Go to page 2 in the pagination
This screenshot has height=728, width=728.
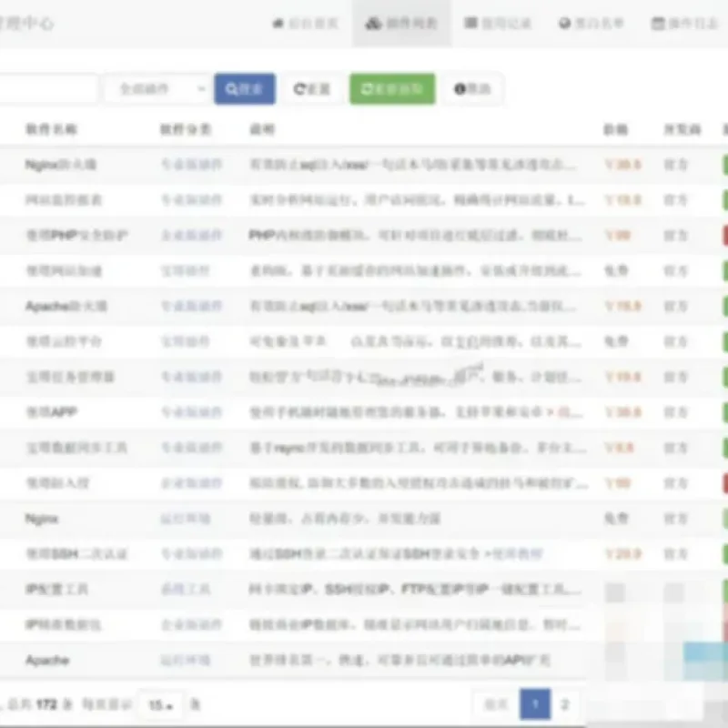pyautogui.click(x=565, y=704)
